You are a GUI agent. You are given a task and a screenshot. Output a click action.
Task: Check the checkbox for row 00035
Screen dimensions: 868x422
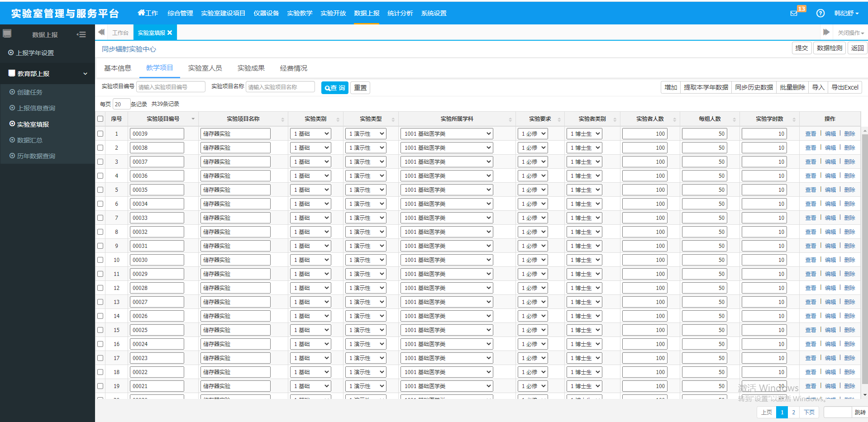click(x=100, y=190)
